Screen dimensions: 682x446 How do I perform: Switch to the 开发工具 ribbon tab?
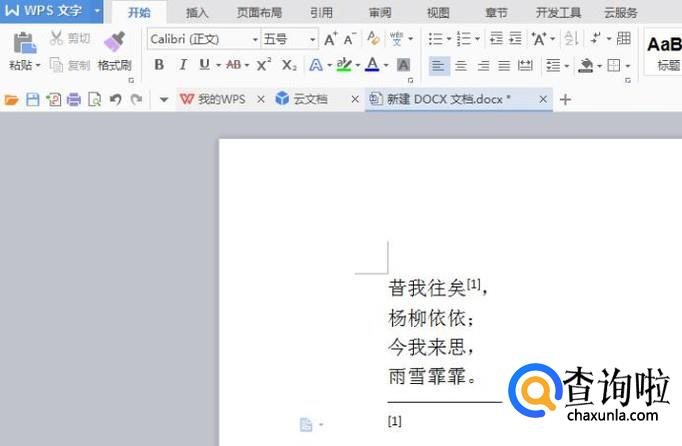[558, 13]
